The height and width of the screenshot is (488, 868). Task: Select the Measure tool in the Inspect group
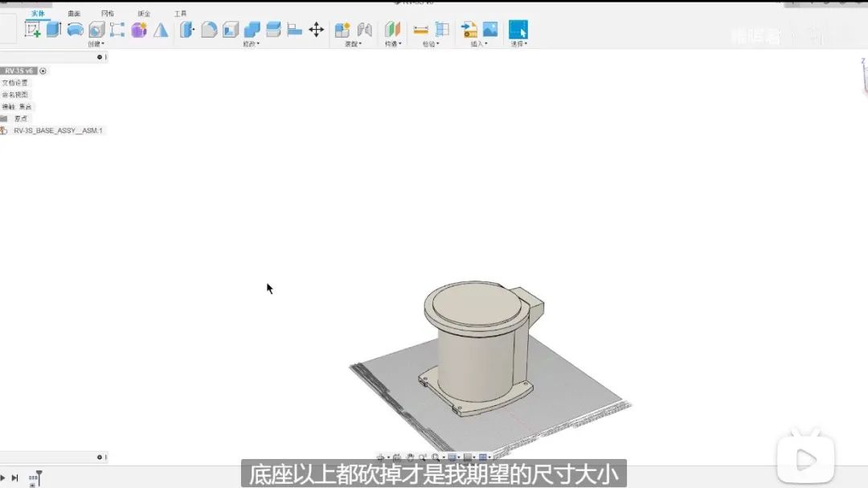(x=420, y=30)
